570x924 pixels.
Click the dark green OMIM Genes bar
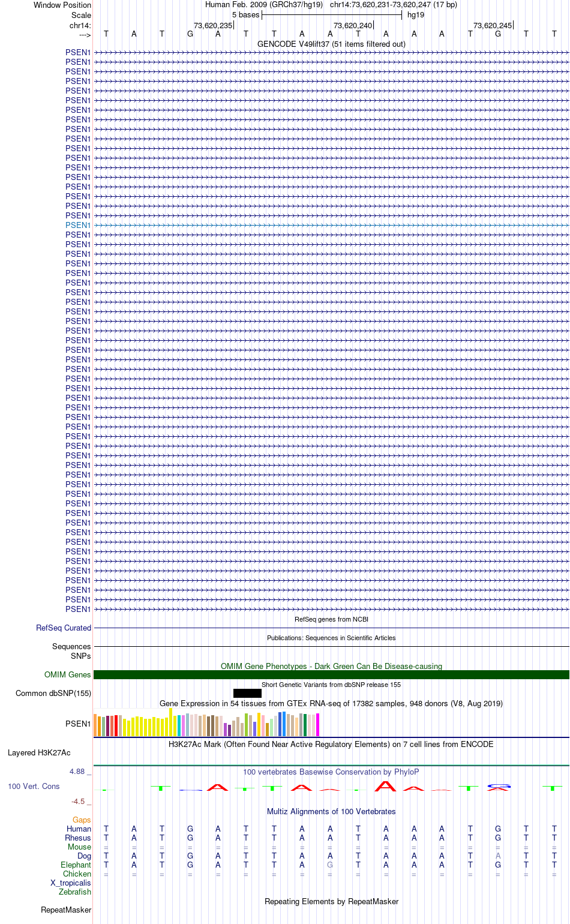331,674
